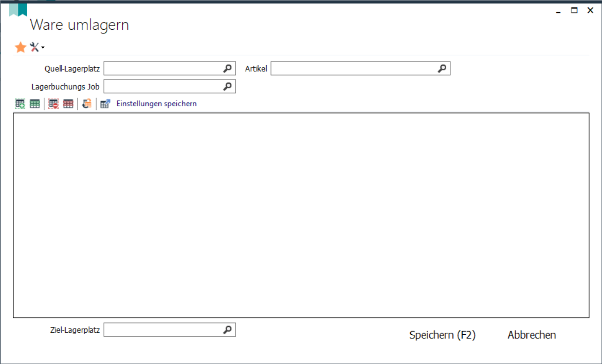Open the Ziel-Lagerplatz search lookup

228,330
